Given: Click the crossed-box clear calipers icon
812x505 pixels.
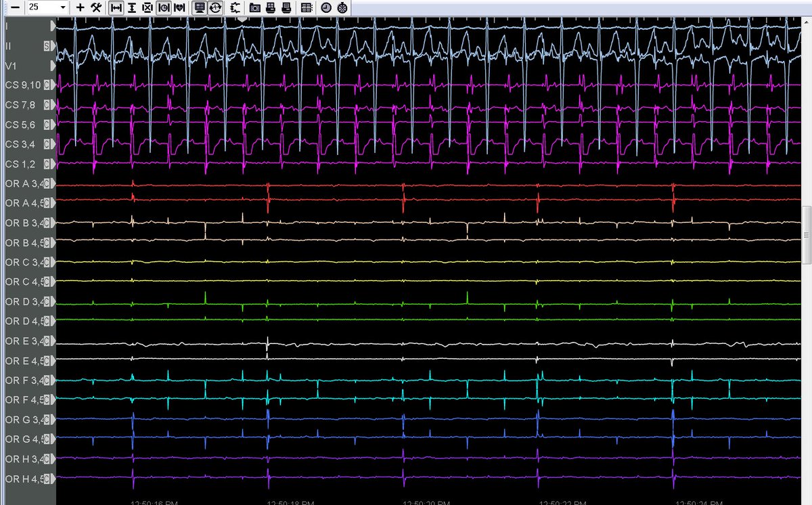Looking at the screenshot, I should (x=146, y=7).
